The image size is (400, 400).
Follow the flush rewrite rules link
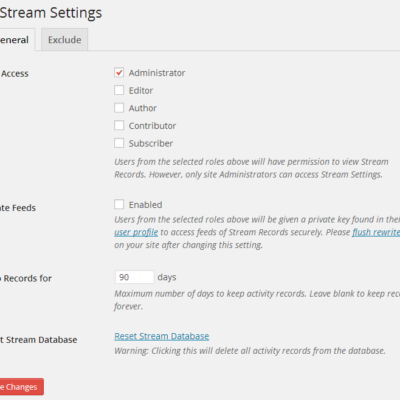(x=376, y=232)
